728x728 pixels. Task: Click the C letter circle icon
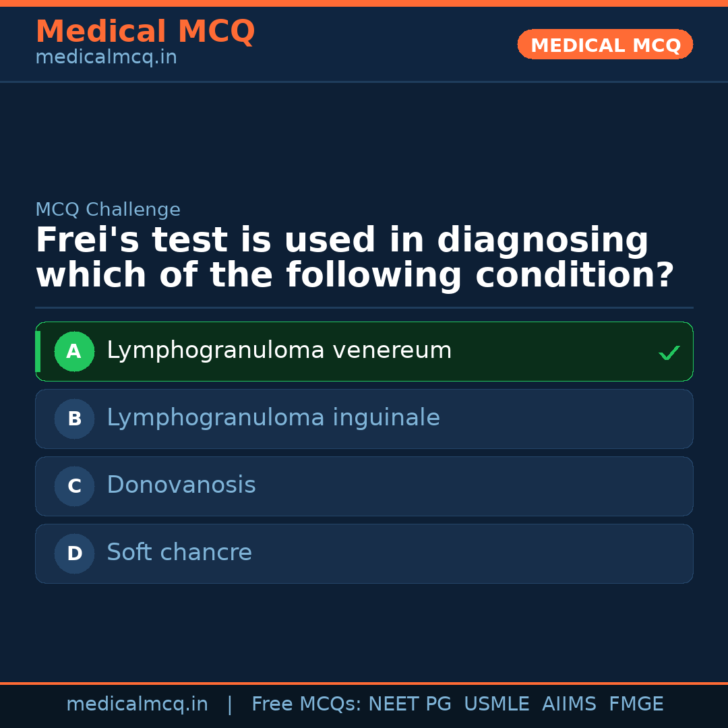click(74, 486)
